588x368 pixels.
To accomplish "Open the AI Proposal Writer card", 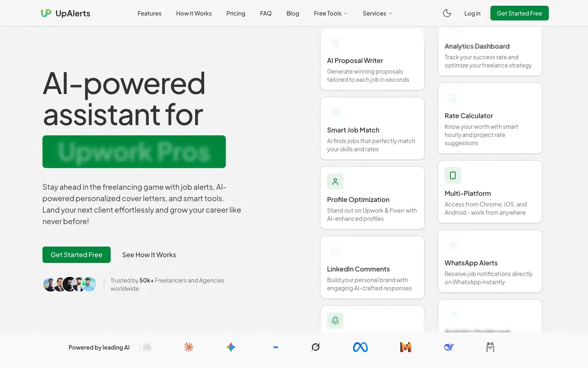I will [x=372, y=59].
